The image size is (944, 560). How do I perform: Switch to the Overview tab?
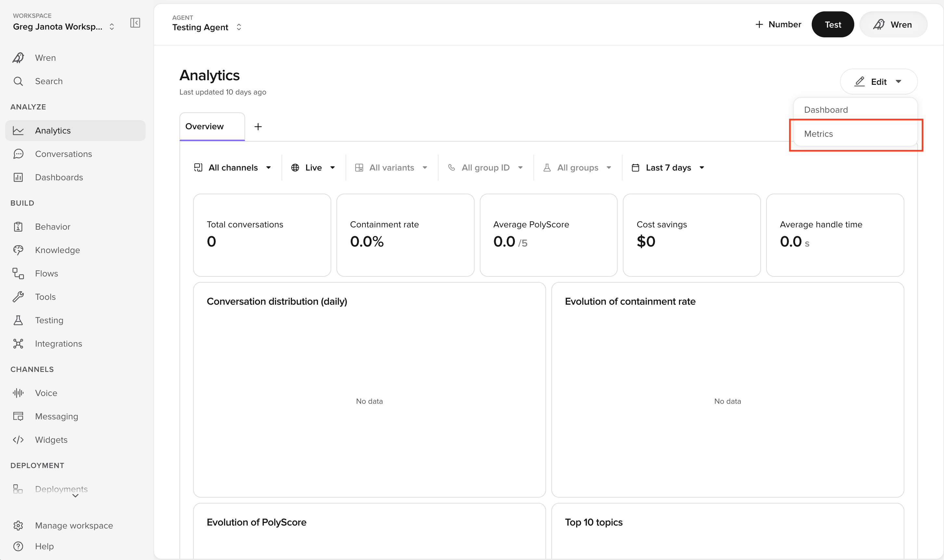pyautogui.click(x=212, y=126)
